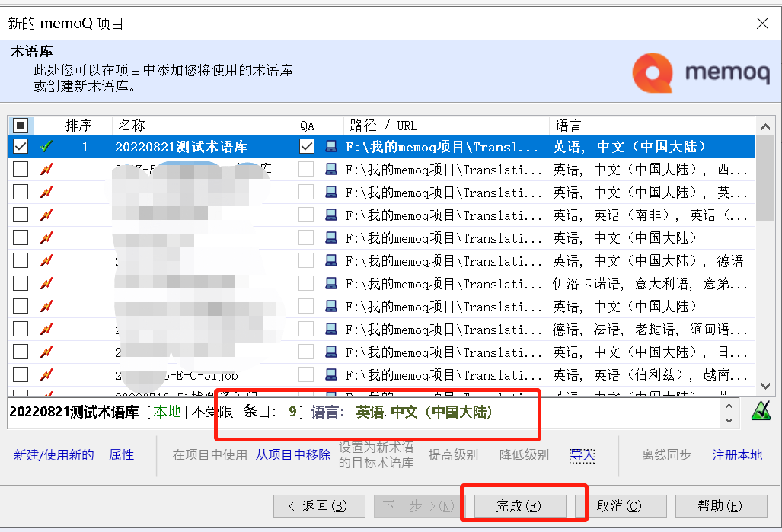782x532 pixels.
Task: Click the lightning icon of the 英语 (南非) row
Action: pos(46,215)
